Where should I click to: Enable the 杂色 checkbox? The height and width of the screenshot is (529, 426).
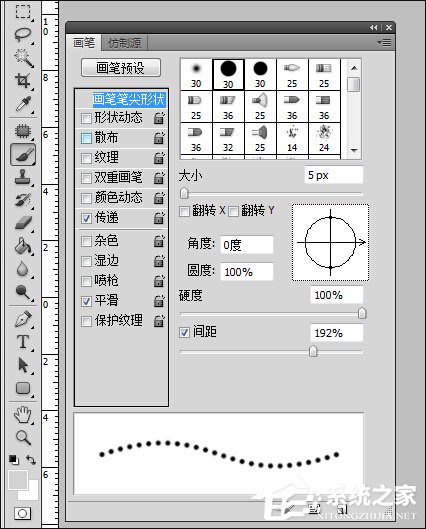(x=86, y=241)
